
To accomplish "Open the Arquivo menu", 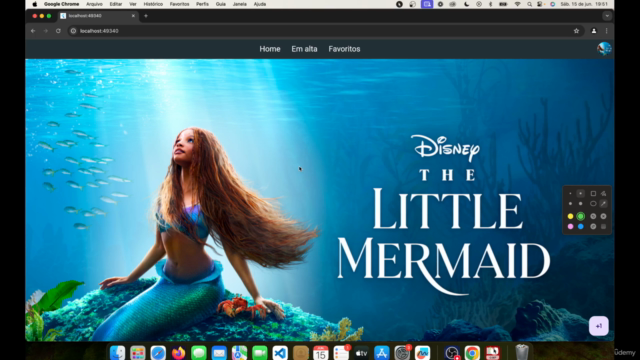I will pos(94,4).
